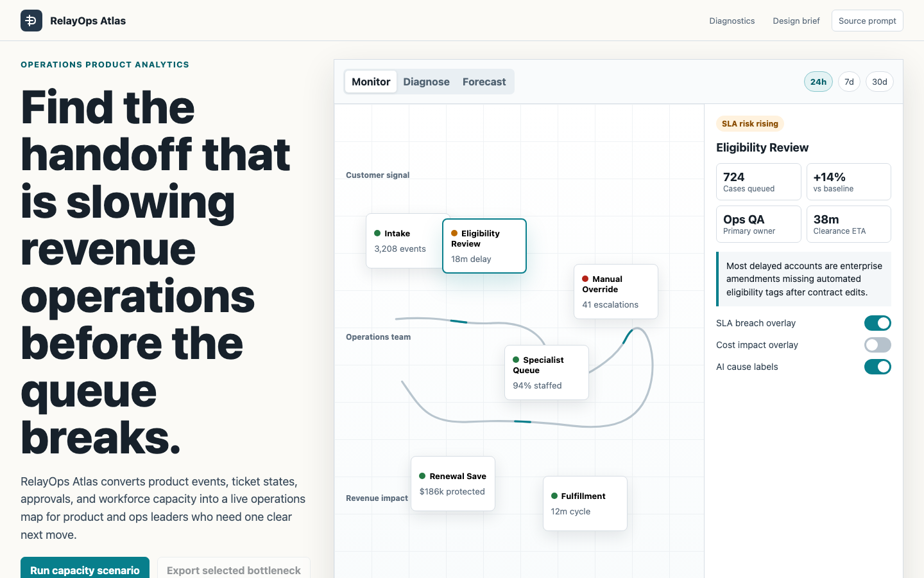Click the +14% vs baseline stat card
Viewport: 924px width, 578px height.
pos(848,182)
